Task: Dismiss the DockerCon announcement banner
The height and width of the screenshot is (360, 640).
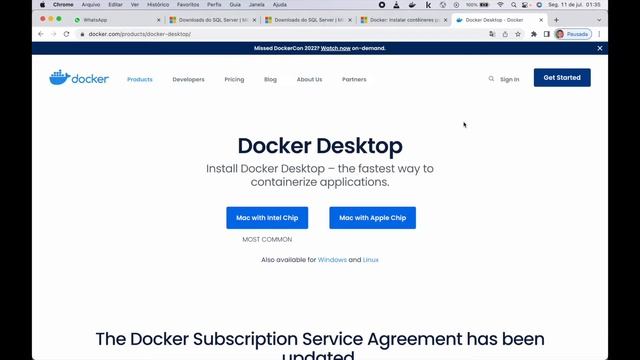Action: [600, 48]
